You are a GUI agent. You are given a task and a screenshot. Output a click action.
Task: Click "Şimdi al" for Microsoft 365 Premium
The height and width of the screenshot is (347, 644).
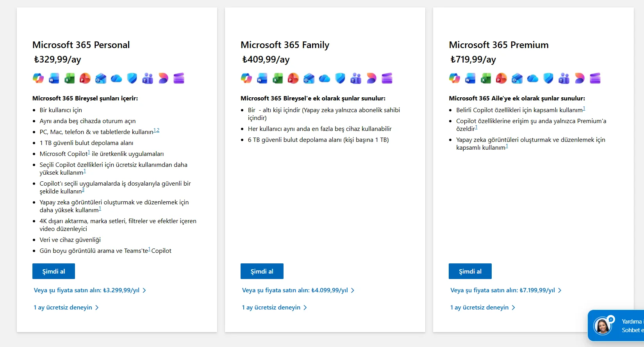coord(470,271)
